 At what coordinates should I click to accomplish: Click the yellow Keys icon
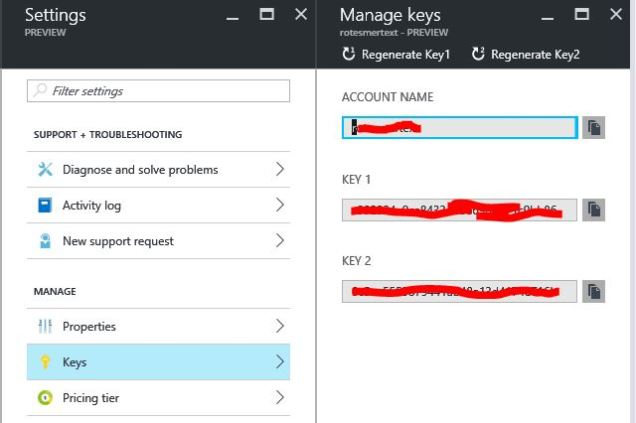(x=44, y=363)
